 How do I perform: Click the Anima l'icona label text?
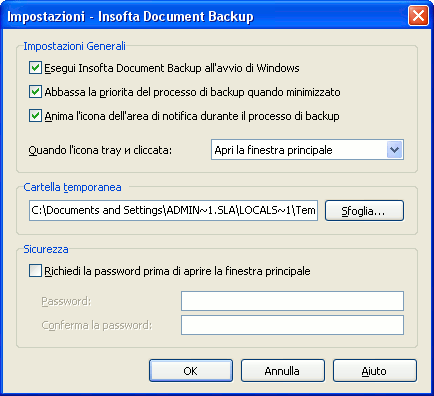(x=192, y=116)
